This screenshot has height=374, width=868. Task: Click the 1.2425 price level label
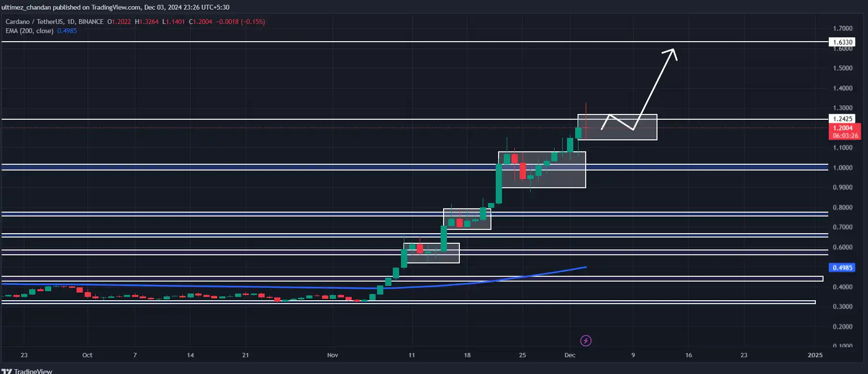pos(842,119)
